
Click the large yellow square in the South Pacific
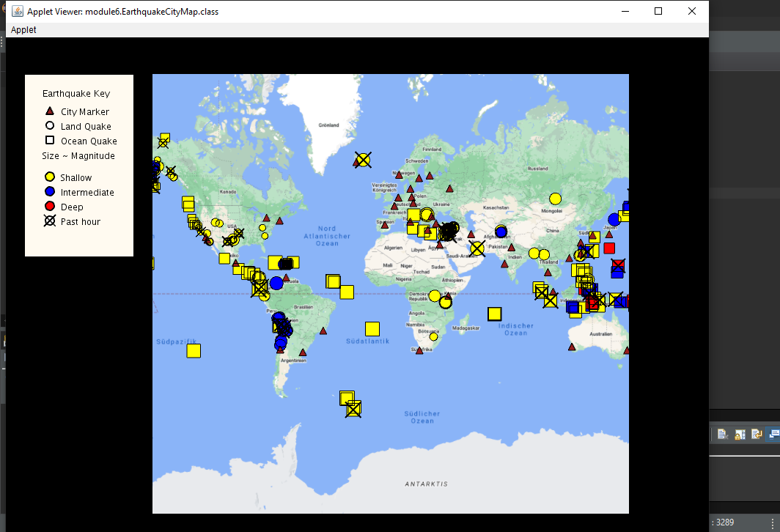point(194,350)
